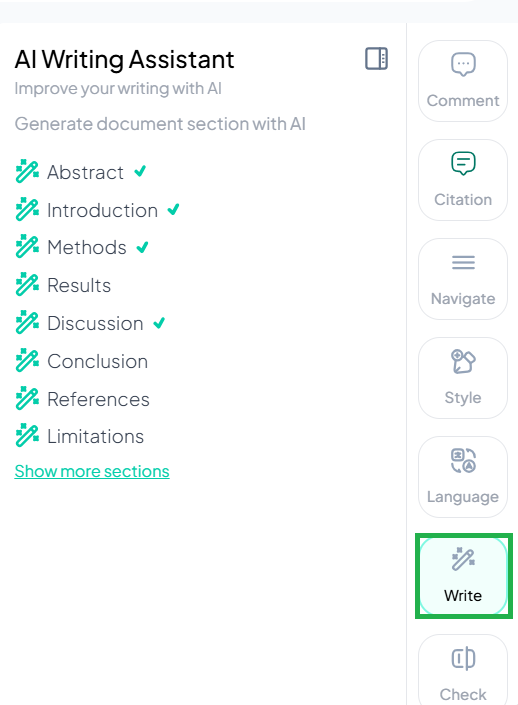Image resolution: width=518 pixels, height=705 pixels.
Task: Open the Navigate panel
Action: [463, 279]
